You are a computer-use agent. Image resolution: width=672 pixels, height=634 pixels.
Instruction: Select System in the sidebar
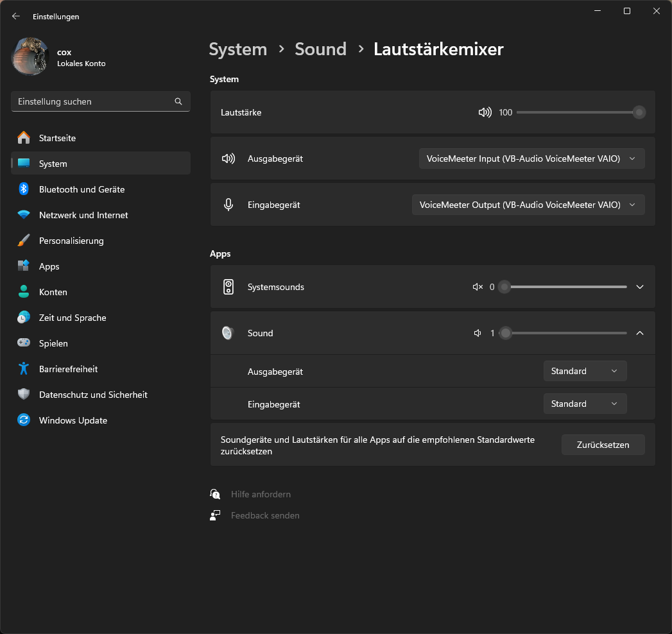[x=101, y=164]
